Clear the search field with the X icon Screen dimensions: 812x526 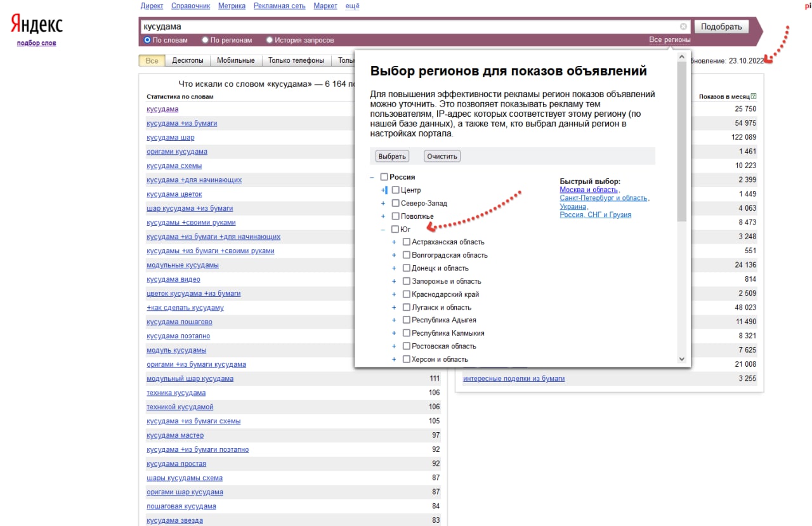[683, 27]
